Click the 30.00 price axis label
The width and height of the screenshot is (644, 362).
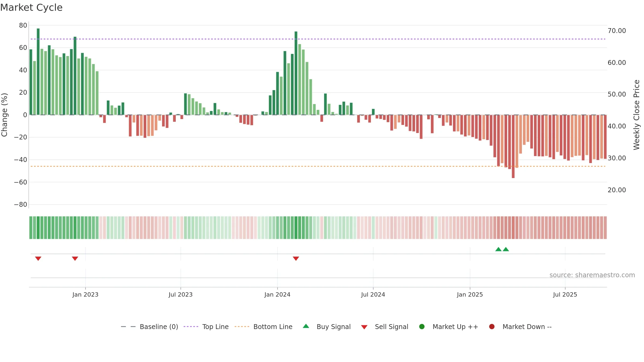pos(617,158)
